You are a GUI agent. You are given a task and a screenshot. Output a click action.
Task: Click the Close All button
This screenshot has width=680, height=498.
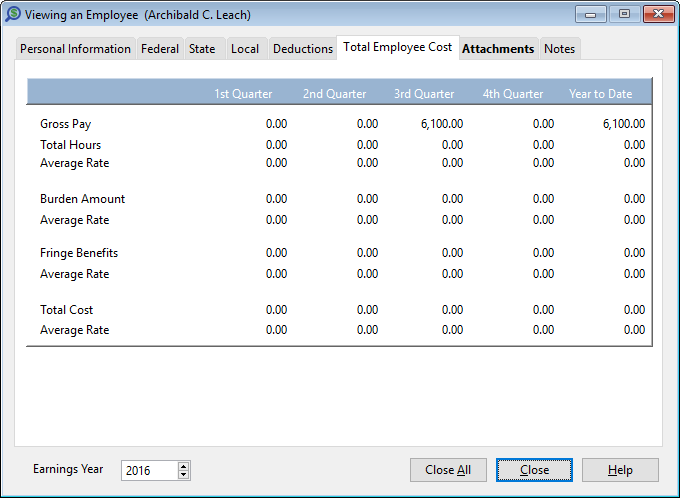point(448,470)
